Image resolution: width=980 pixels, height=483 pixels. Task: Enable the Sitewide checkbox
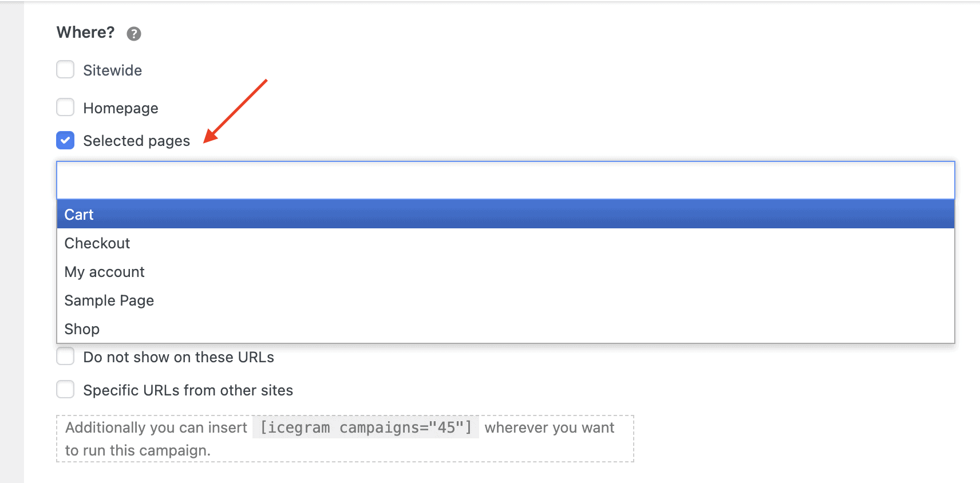pyautogui.click(x=65, y=69)
